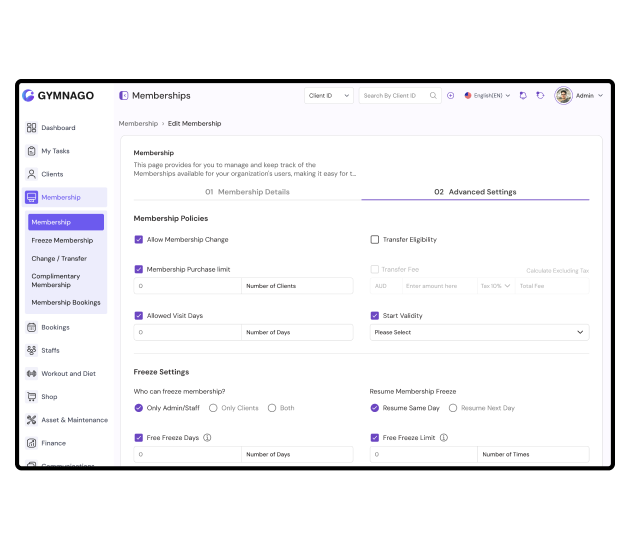The image size is (630, 550).
Task: Click the Finance chart icon
Action: [31, 443]
